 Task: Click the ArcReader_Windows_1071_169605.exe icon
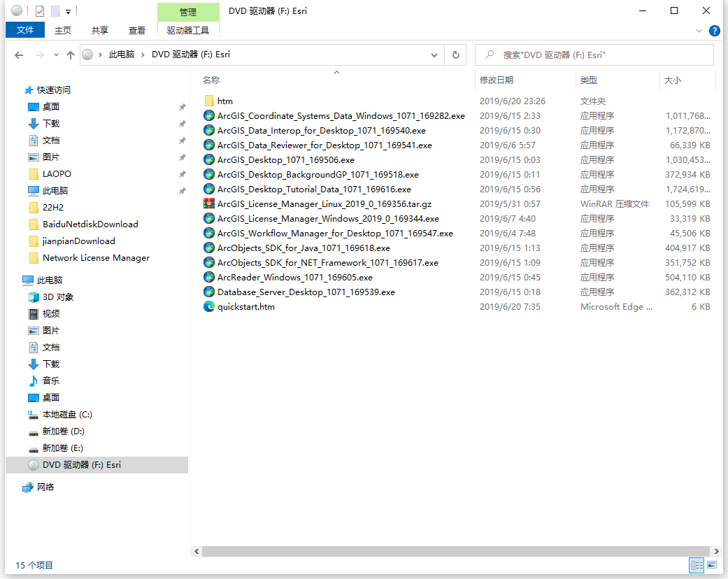(209, 277)
